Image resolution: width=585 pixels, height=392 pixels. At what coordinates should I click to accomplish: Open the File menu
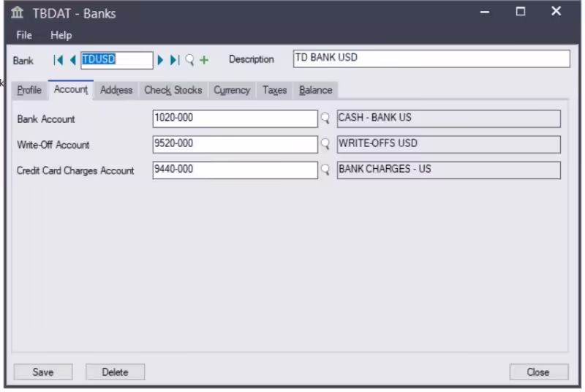(x=24, y=35)
